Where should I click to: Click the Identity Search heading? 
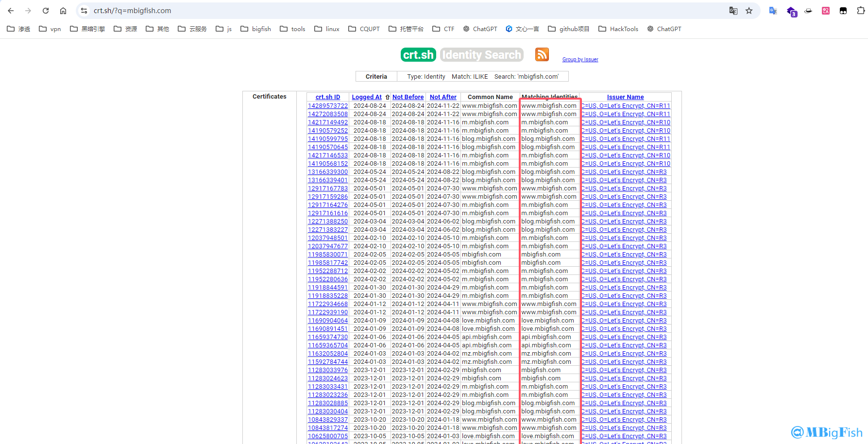[481, 55]
